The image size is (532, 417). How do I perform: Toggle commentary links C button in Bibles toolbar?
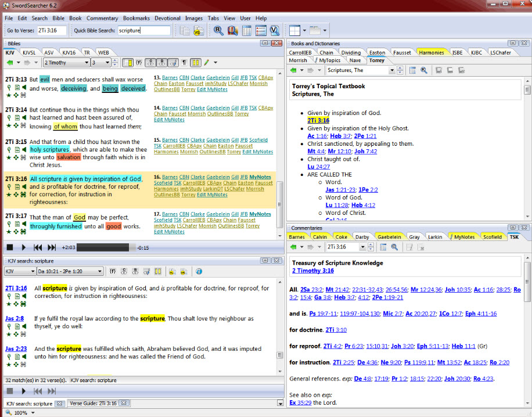(150, 62)
